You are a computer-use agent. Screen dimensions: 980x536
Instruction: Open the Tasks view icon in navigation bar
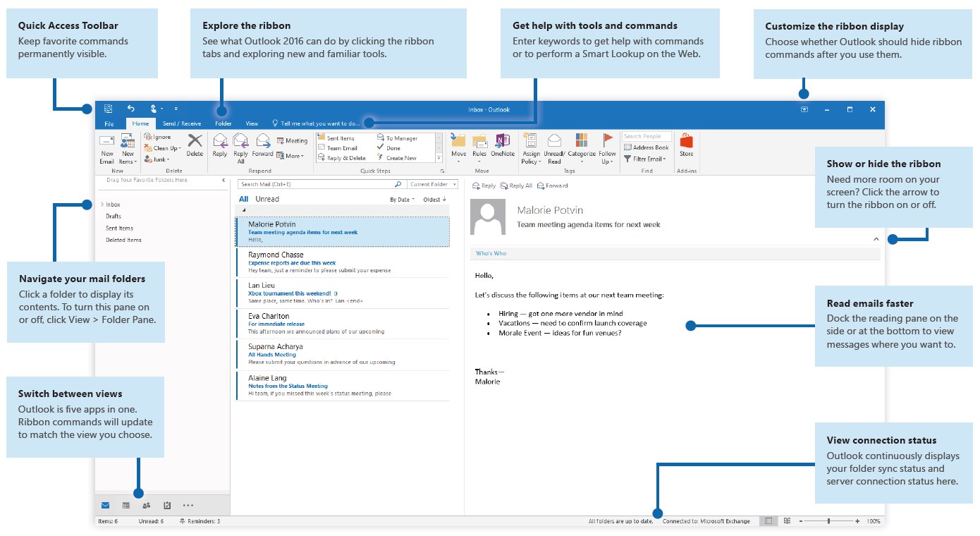tap(167, 505)
